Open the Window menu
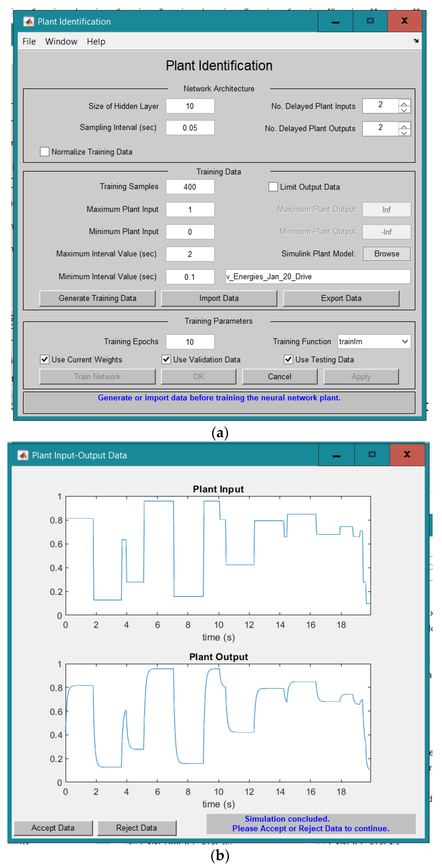The width and height of the screenshot is (442, 868). [61, 41]
